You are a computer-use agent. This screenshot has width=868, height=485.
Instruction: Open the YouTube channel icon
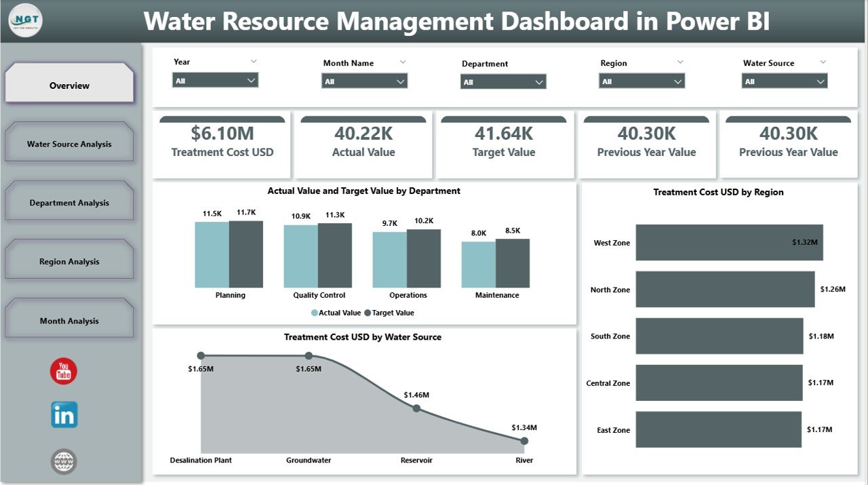[x=63, y=371]
